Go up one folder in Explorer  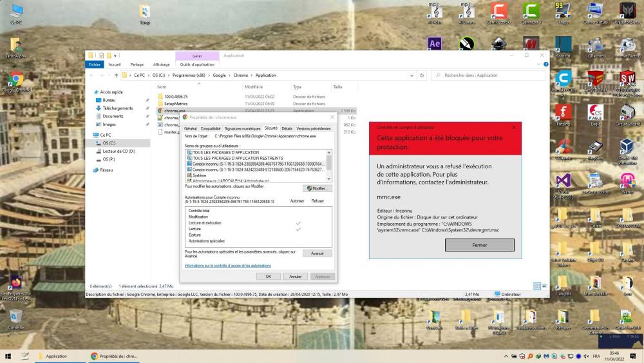116,75
